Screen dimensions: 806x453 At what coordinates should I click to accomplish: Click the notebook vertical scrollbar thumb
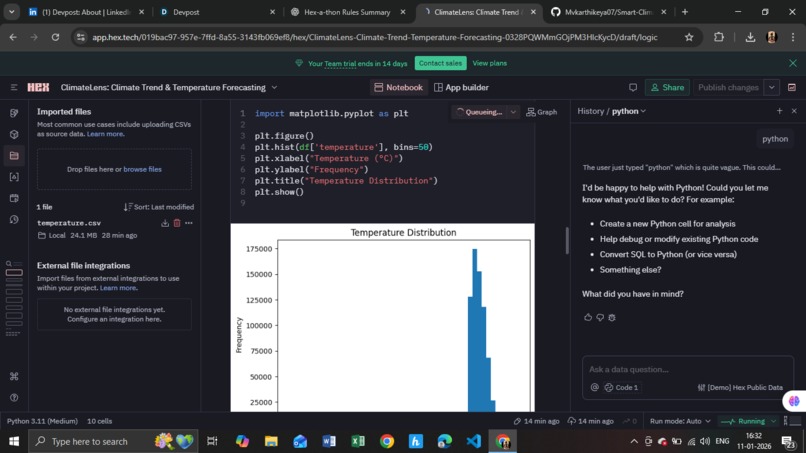pos(567,241)
